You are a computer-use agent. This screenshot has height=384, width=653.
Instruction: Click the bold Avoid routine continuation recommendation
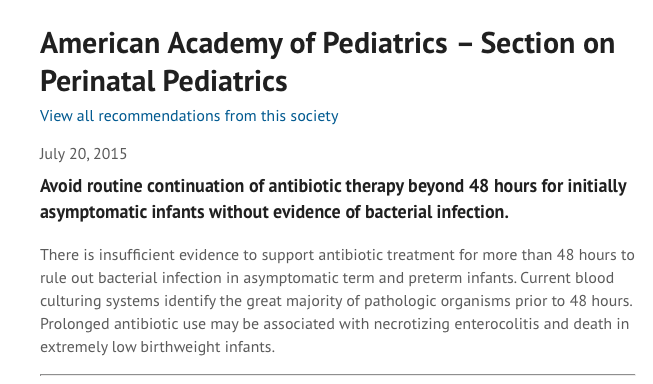click(x=333, y=199)
